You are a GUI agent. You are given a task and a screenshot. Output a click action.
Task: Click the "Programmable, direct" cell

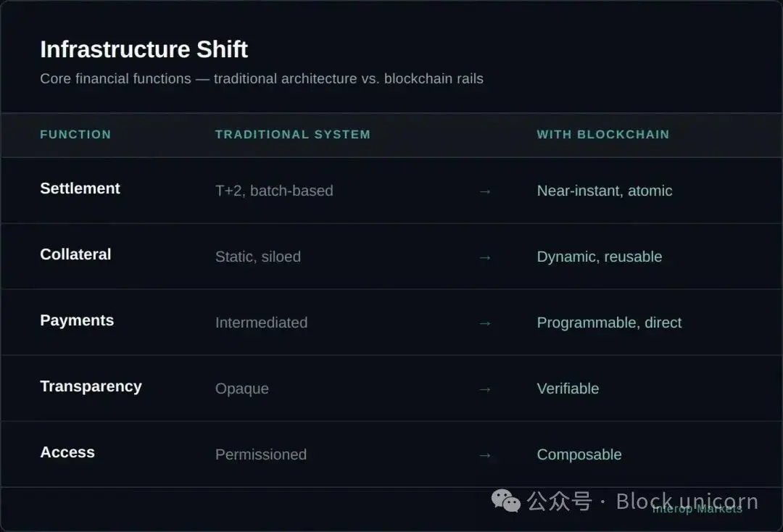coord(609,323)
